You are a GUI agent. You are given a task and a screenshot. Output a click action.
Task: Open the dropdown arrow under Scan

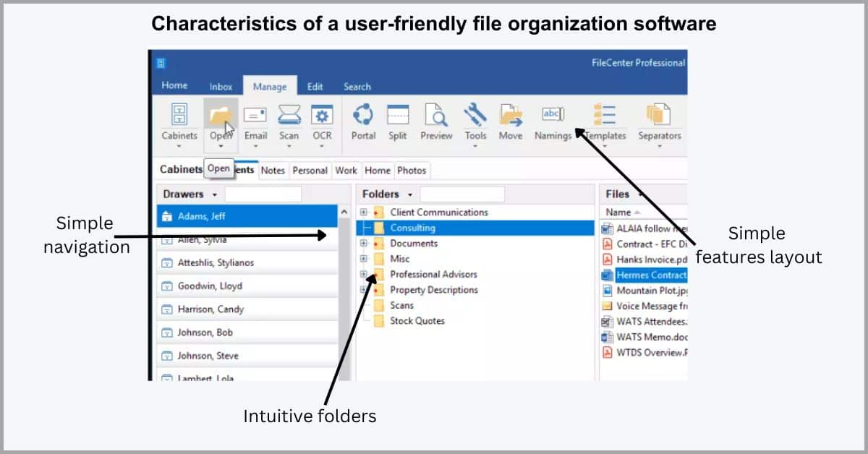pyautogui.click(x=289, y=146)
